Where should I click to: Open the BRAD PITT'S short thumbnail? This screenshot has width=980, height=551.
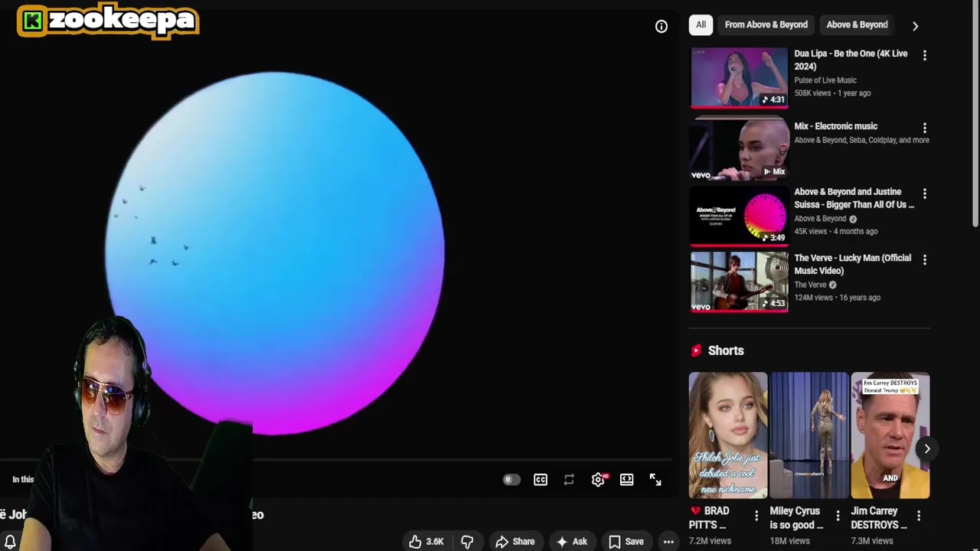click(727, 435)
